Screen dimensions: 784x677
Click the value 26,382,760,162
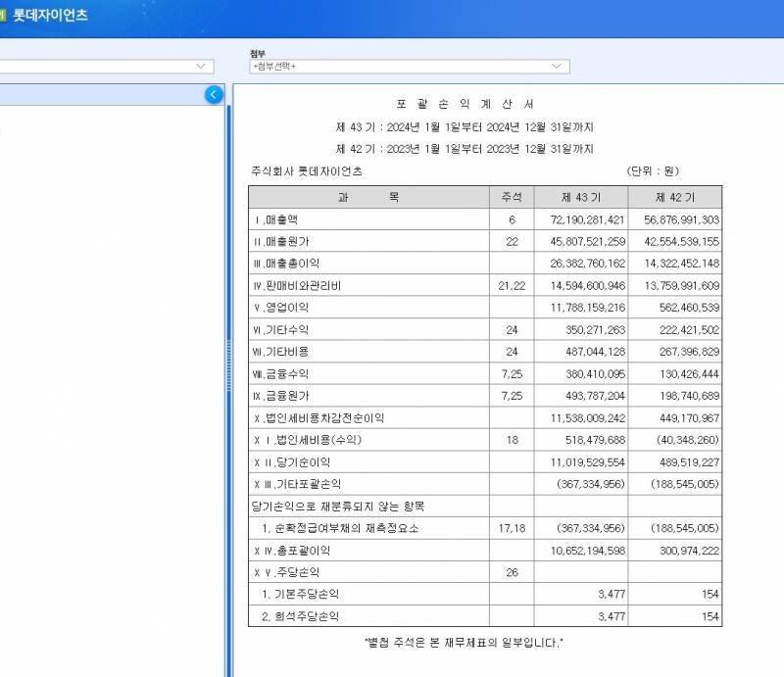click(x=587, y=264)
